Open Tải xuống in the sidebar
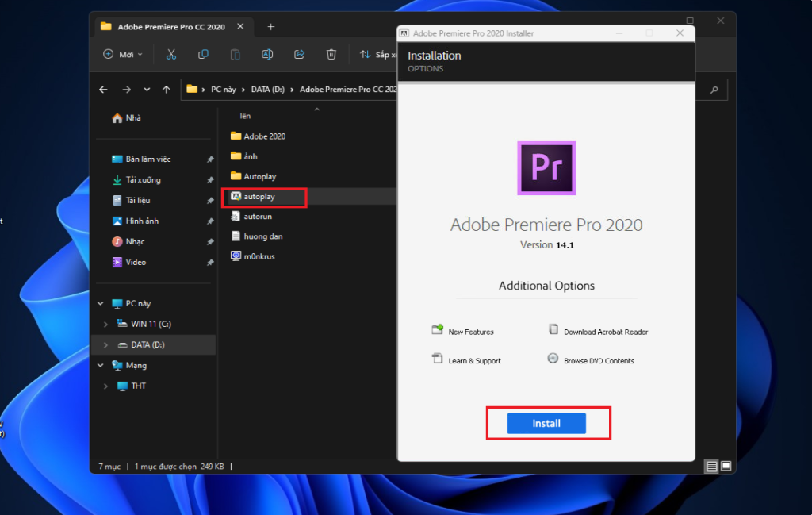 [136, 180]
